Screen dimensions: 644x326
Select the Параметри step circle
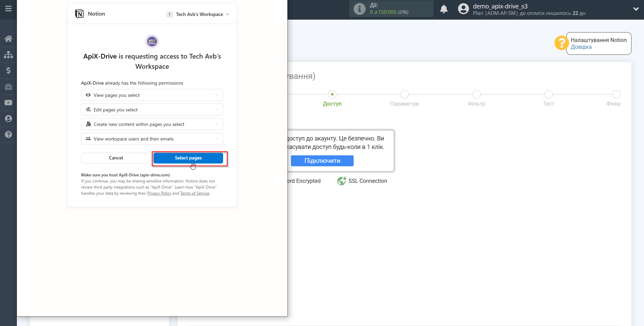[x=404, y=94]
